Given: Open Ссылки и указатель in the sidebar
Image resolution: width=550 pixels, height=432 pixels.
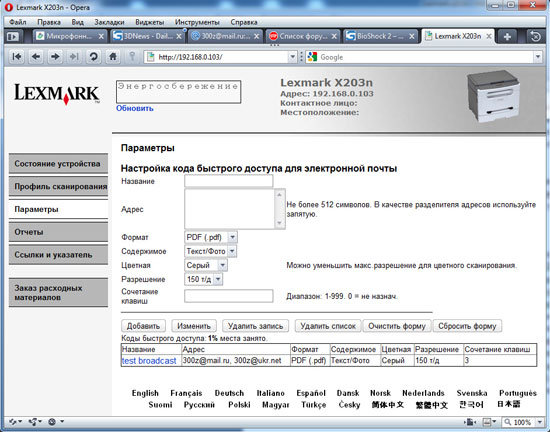Looking at the screenshot, I should point(58,255).
